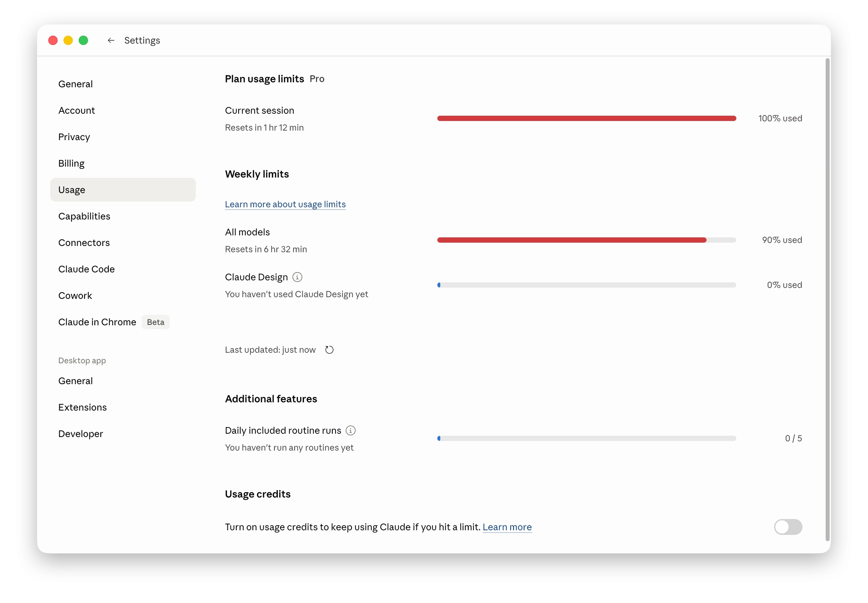Click the 'Last updated: just now' text

pos(270,350)
